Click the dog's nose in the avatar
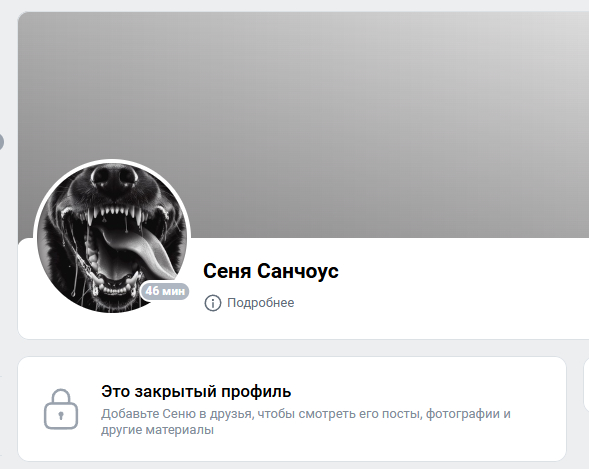589x469 pixels. pyautogui.click(x=113, y=177)
